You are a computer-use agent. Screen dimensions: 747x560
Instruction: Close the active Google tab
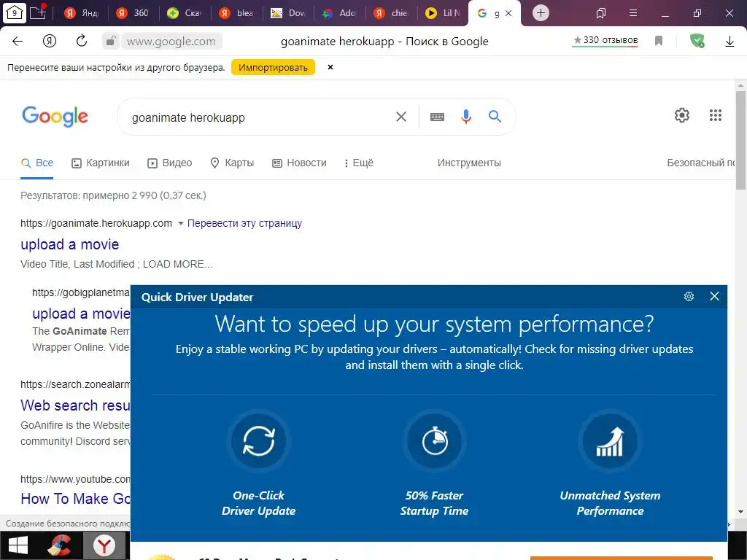(x=508, y=13)
